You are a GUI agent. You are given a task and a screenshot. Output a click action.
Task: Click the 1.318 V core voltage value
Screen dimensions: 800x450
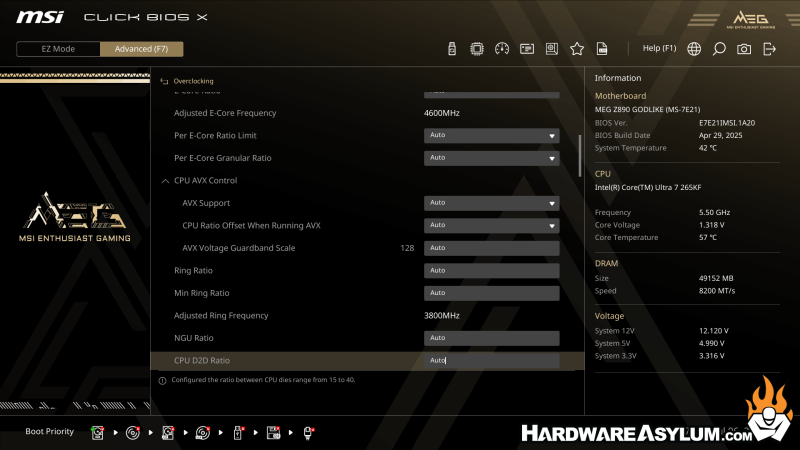[711, 225]
